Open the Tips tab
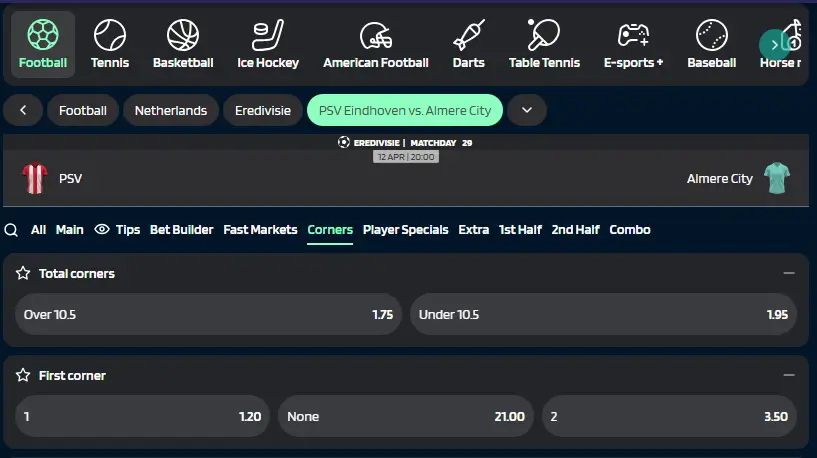The height and width of the screenshot is (458, 817). (128, 230)
